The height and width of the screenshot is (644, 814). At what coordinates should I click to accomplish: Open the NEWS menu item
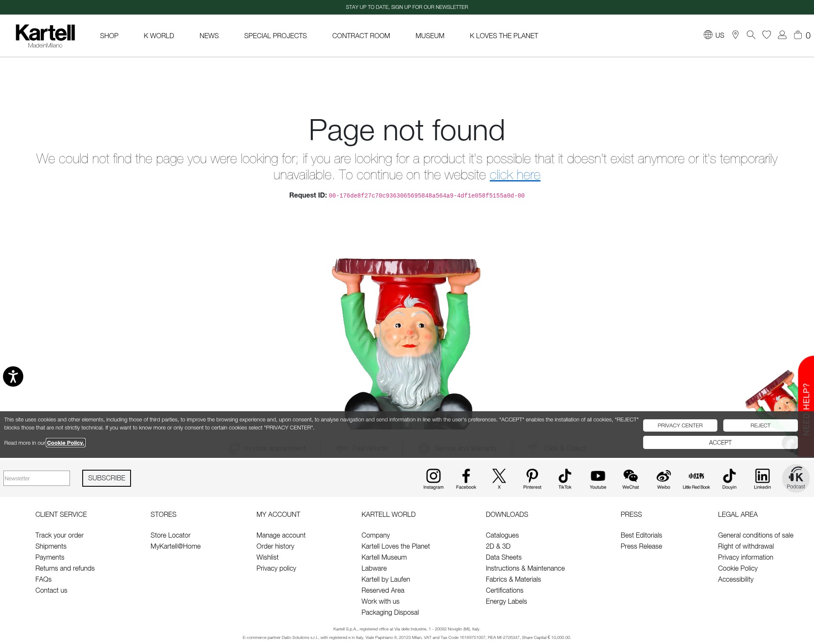pyautogui.click(x=209, y=36)
